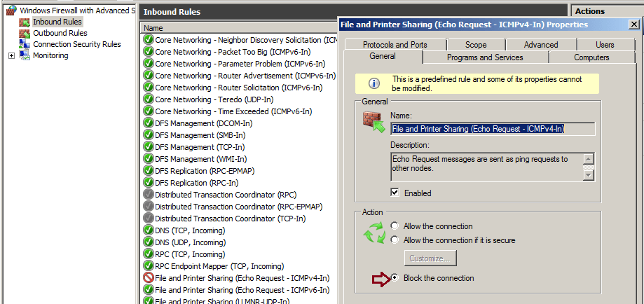644x304 pixels.
Task: Select Allow the connection radio button
Action: point(395,226)
